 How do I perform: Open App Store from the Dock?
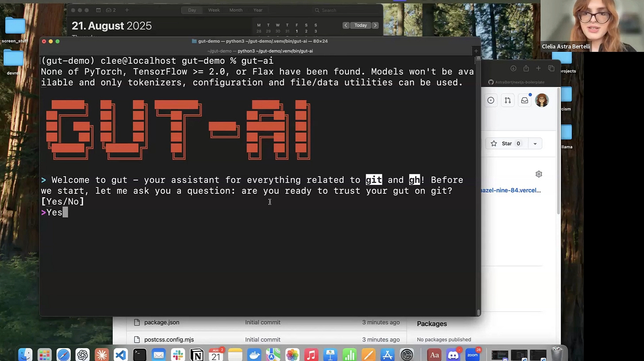(387, 355)
